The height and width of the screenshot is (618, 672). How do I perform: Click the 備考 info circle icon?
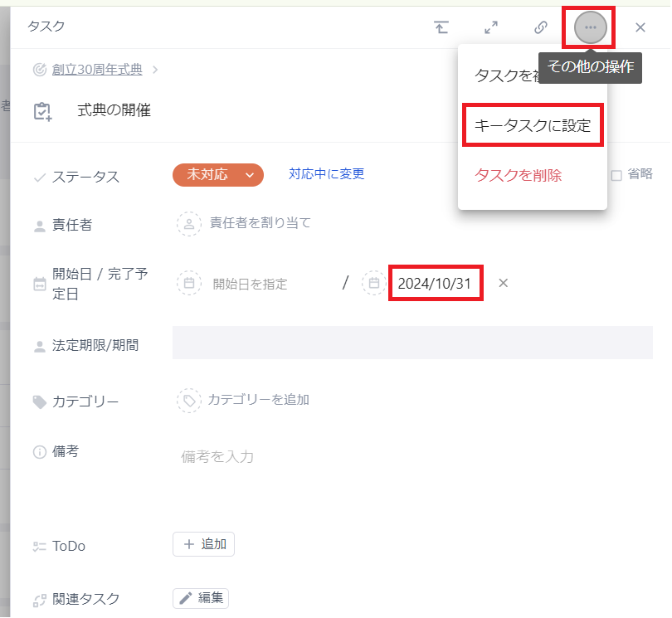(40, 452)
